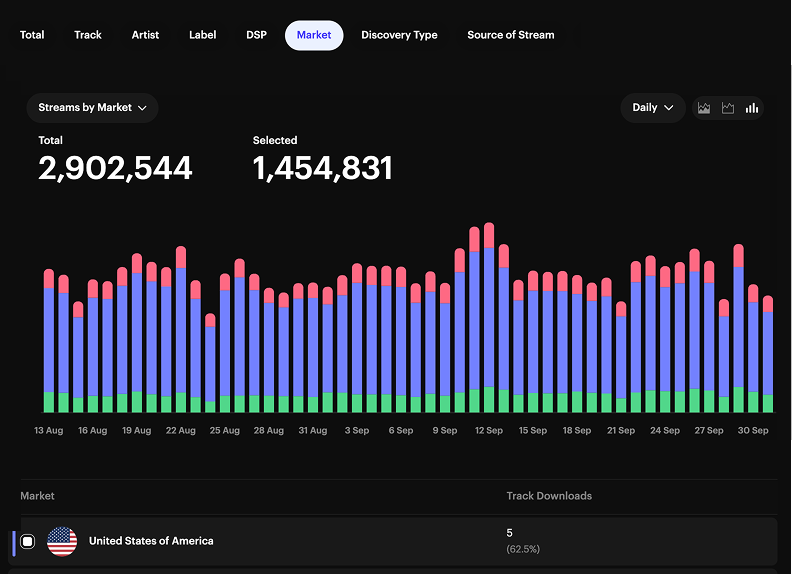Toggle the United States of America checkbox
This screenshot has width=792, height=574.
point(28,541)
